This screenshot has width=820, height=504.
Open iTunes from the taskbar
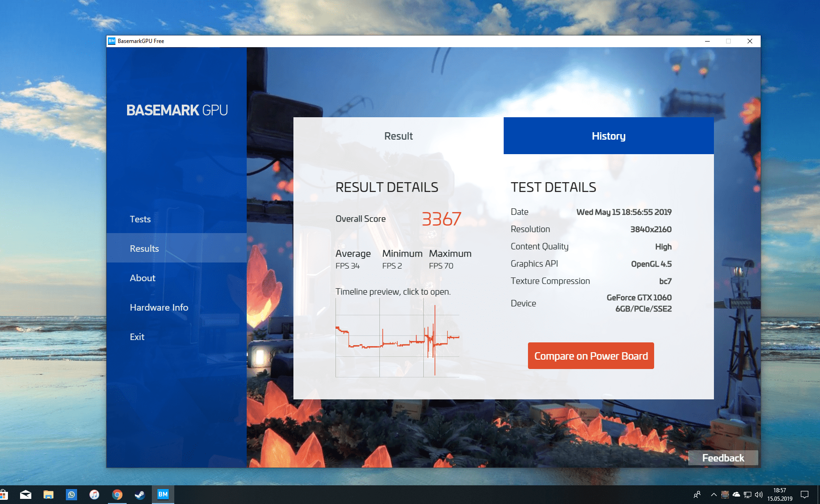coord(94,495)
